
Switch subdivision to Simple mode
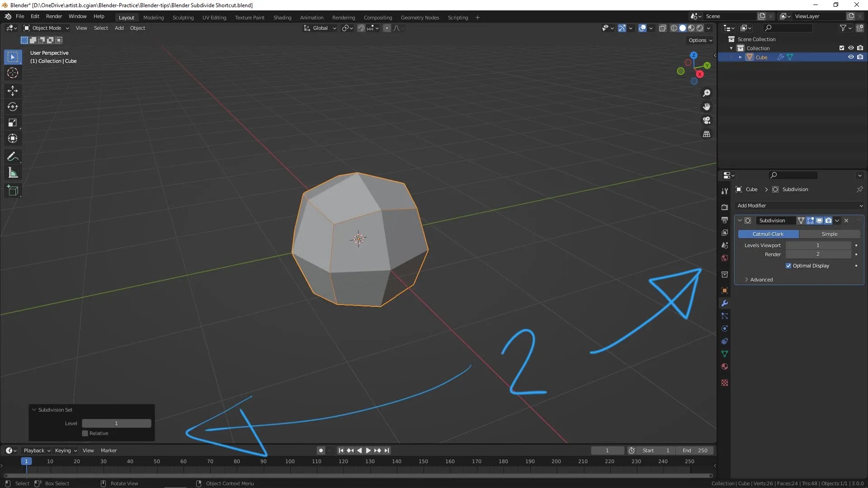click(x=830, y=234)
